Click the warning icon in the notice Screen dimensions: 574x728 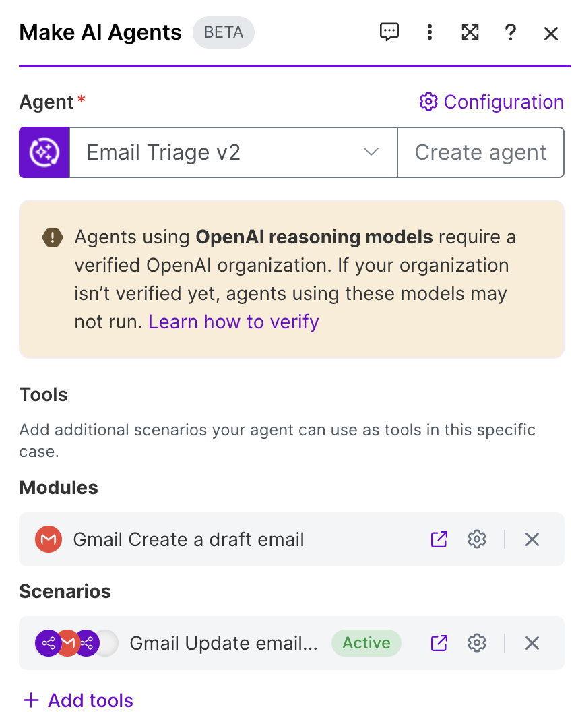click(53, 238)
